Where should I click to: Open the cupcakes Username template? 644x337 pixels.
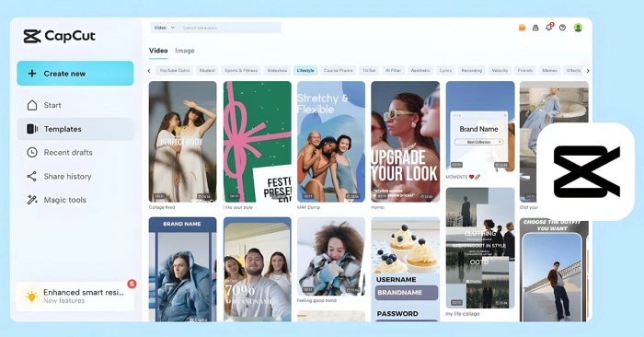406,269
